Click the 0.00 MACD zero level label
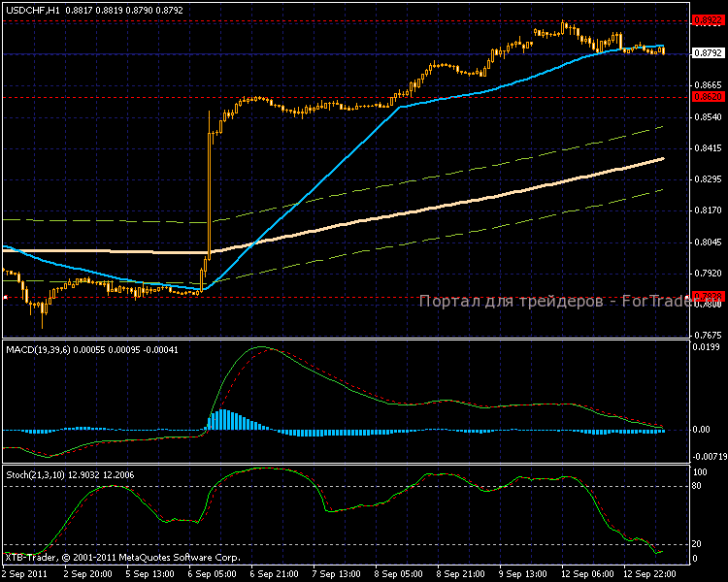 pos(701,430)
